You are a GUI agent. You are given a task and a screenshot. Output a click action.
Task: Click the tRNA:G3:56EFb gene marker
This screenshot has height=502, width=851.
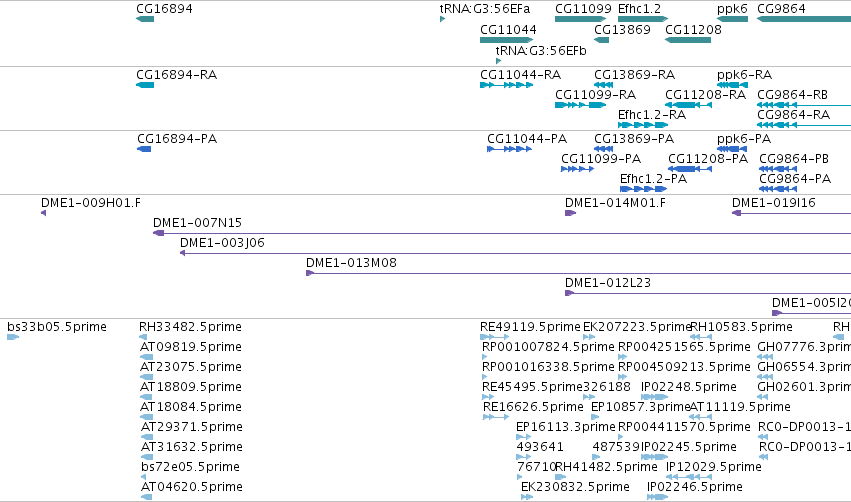point(498,61)
